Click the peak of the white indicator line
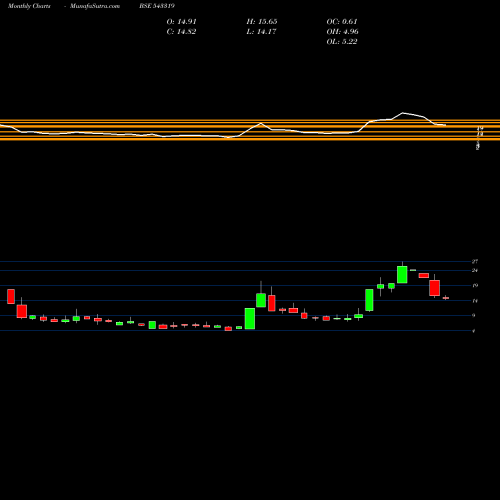 click(x=403, y=113)
